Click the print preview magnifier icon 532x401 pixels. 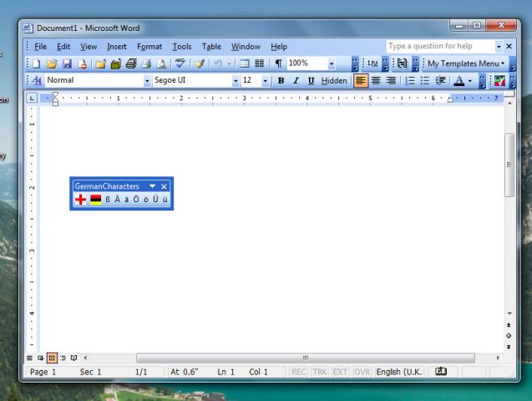tap(162, 63)
